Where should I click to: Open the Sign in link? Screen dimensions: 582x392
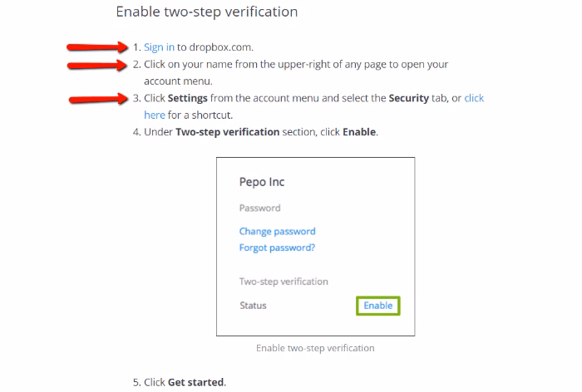pos(159,47)
